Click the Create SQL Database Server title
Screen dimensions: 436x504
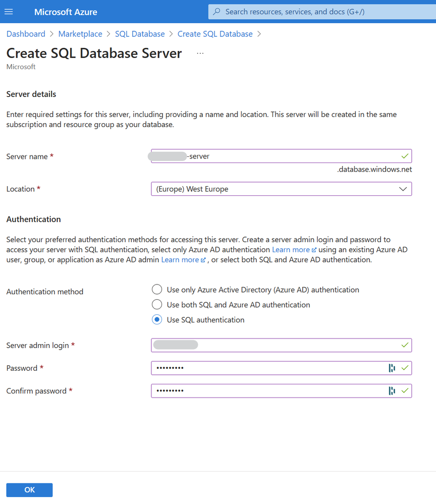pos(94,53)
